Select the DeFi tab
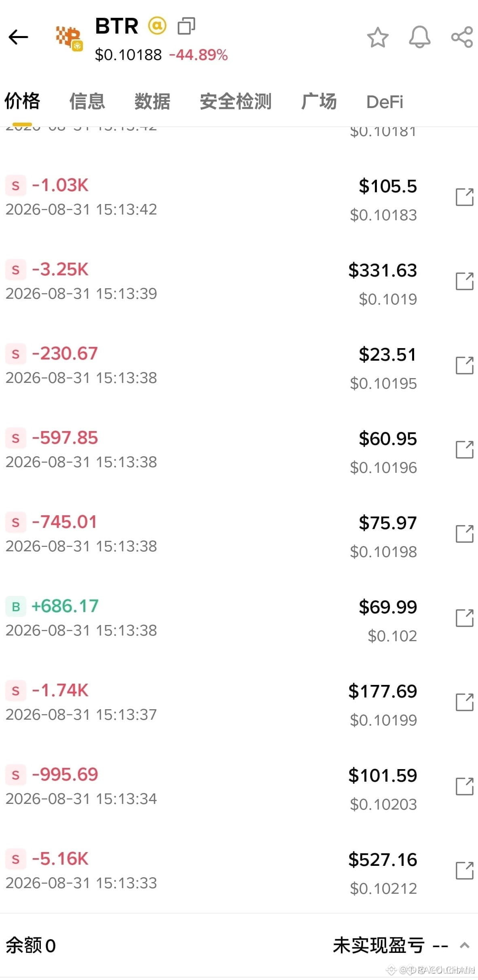The image size is (478, 980). point(385,102)
